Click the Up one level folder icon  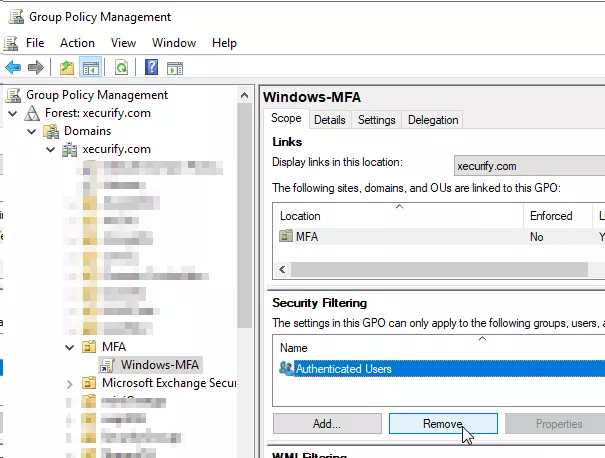(x=67, y=68)
